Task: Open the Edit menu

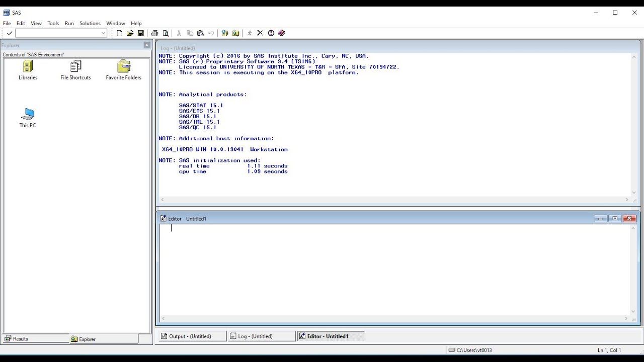Action: (x=21, y=23)
